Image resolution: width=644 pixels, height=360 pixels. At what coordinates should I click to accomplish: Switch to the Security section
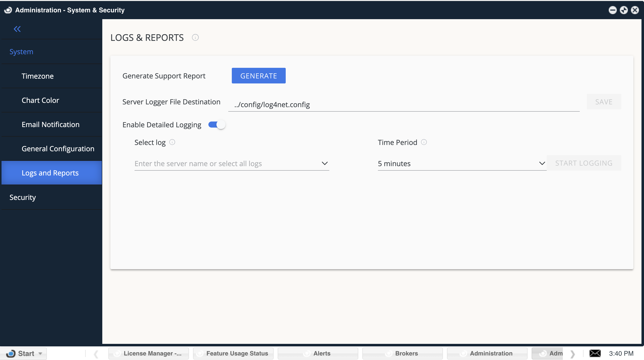click(22, 197)
